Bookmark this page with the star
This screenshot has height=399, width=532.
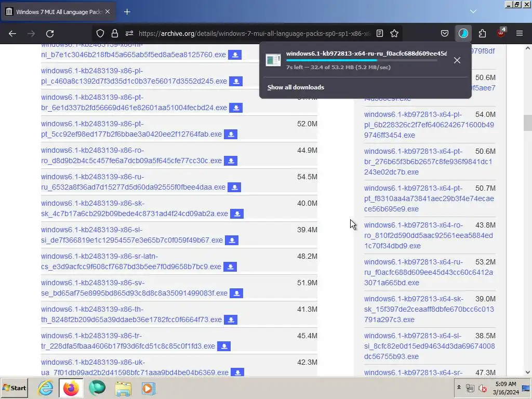click(x=394, y=33)
